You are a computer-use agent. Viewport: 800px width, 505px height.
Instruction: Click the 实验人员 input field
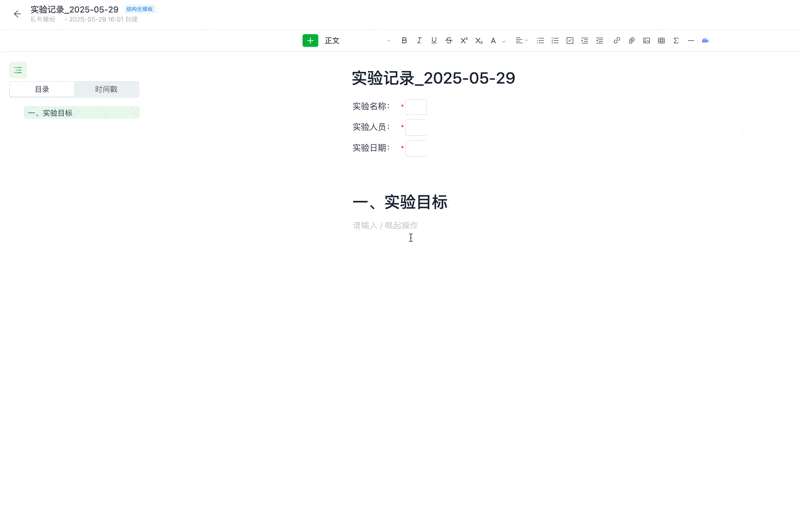pos(416,128)
